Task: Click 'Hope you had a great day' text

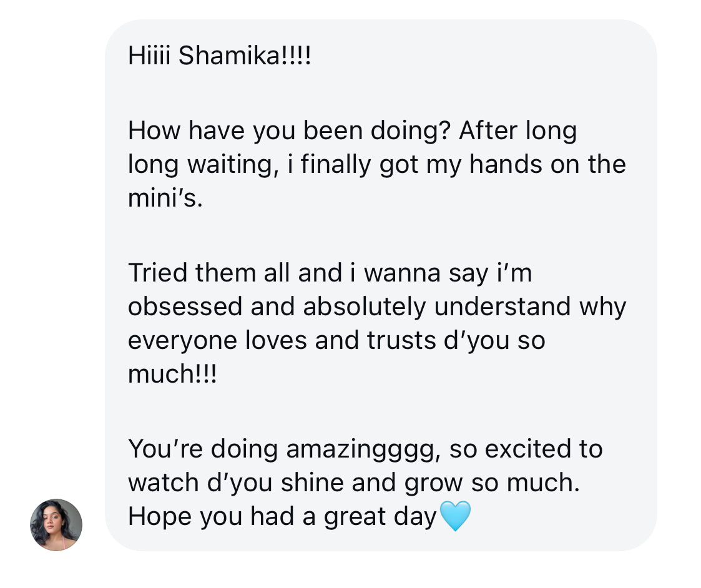Action: 282,516
